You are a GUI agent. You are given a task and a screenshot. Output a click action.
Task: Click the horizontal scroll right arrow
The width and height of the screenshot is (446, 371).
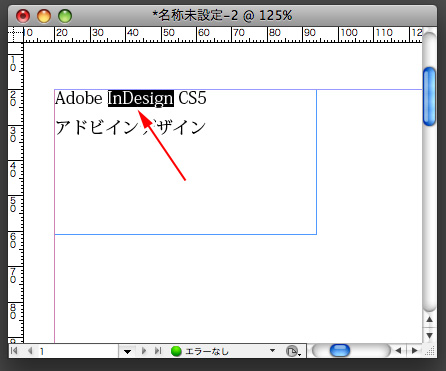coord(415,351)
